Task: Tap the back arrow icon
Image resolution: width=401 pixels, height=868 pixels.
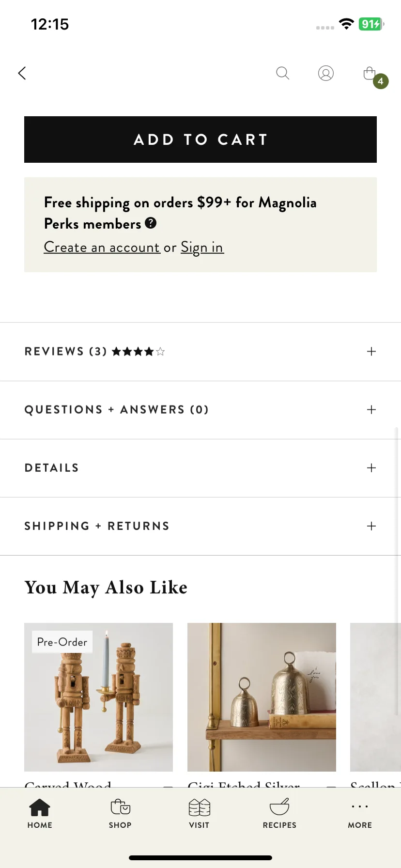Action: point(22,73)
